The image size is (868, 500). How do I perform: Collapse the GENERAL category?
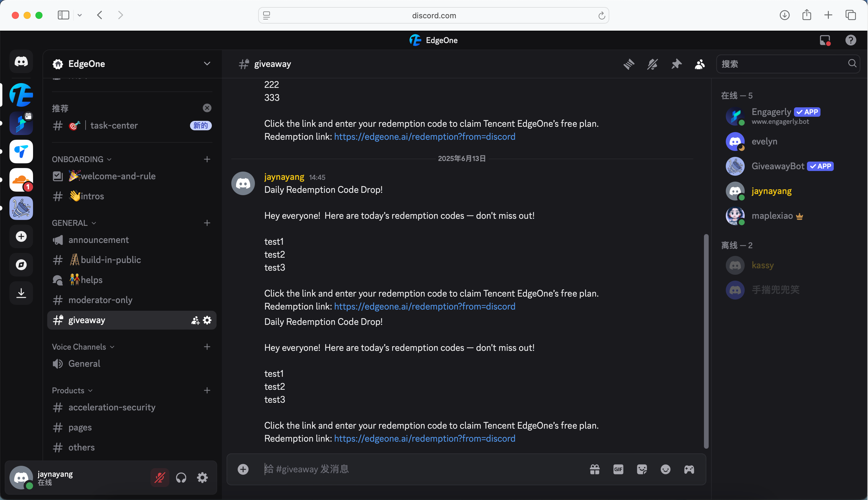[x=74, y=223]
